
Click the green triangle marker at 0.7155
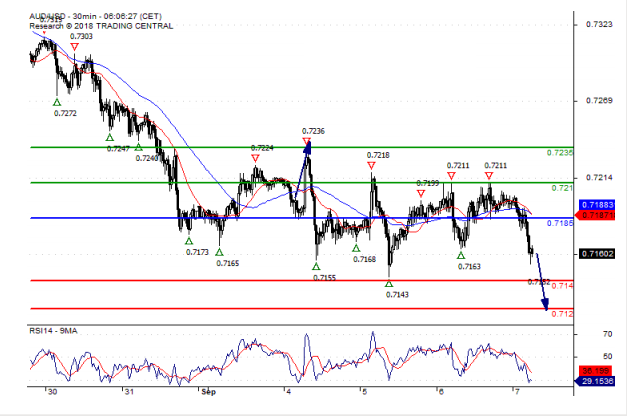[x=316, y=265]
